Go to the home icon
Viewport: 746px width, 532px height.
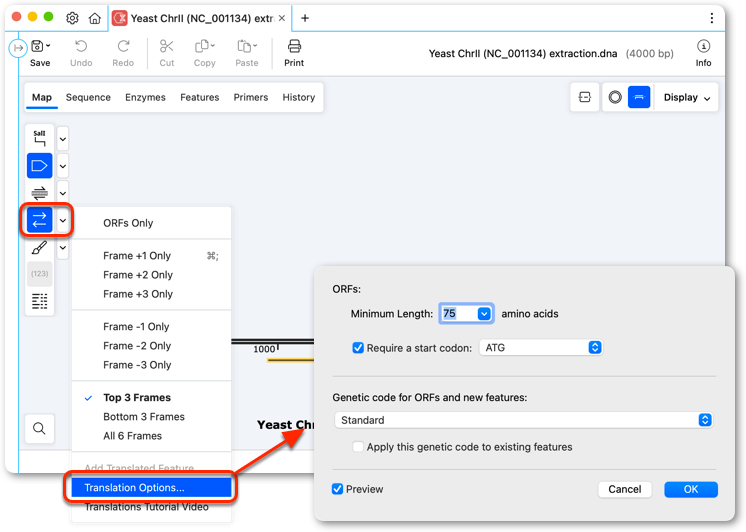pos(95,18)
